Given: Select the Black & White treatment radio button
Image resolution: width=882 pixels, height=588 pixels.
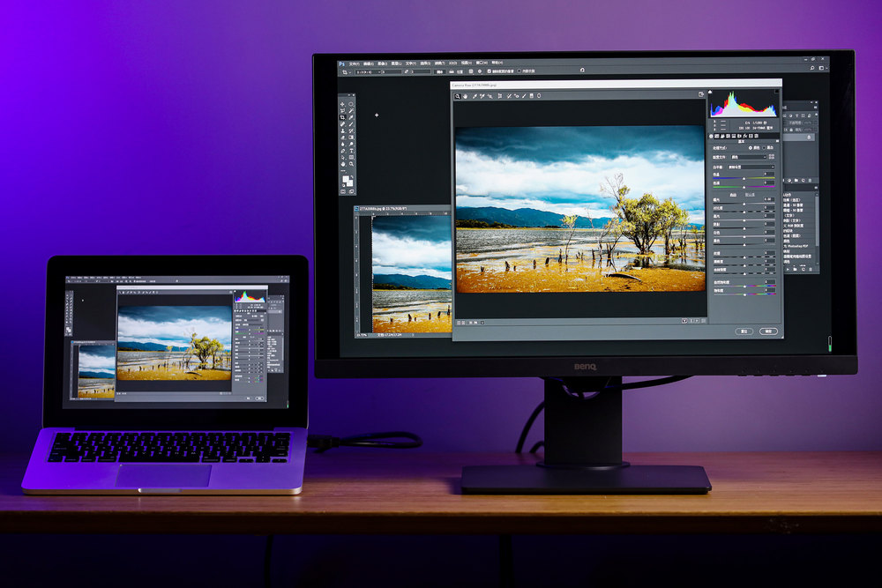Looking at the screenshot, I should pos(764,148).
